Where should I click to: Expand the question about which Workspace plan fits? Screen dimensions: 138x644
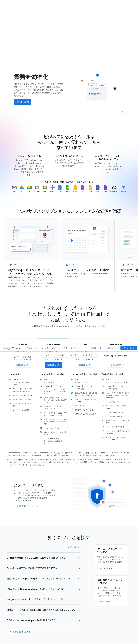43,579
